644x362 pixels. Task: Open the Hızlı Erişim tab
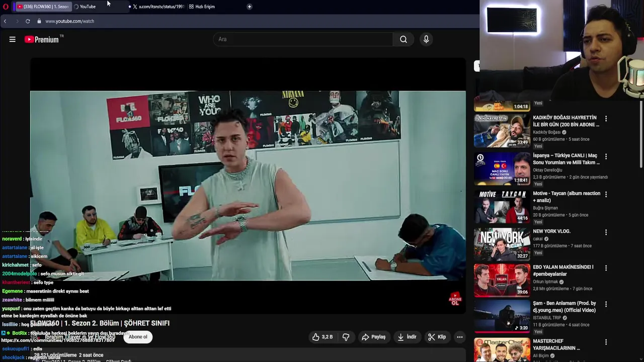[x=202, y=7]
